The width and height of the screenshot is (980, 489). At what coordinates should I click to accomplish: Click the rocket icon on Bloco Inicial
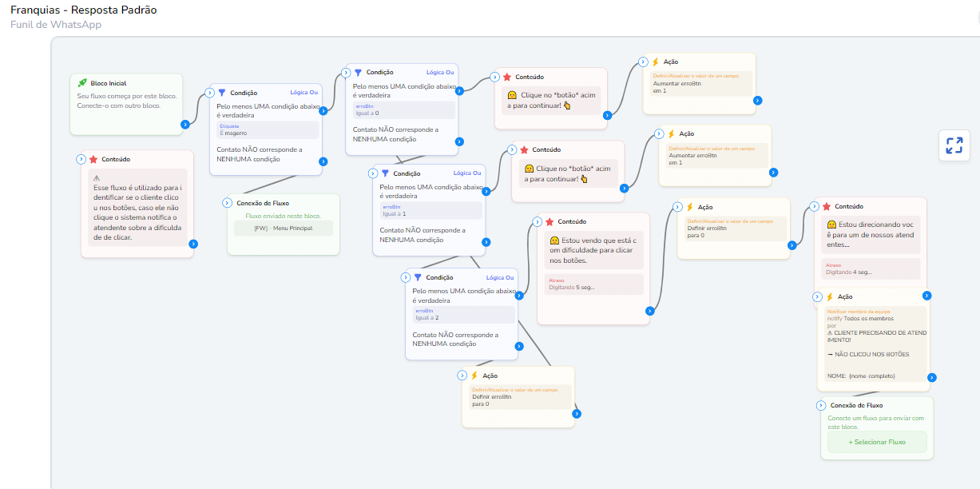click(82, 83)
